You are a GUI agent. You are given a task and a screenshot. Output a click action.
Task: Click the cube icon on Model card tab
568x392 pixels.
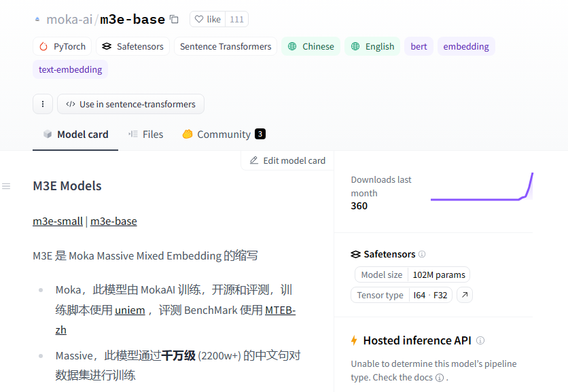(x=48, y=134)
